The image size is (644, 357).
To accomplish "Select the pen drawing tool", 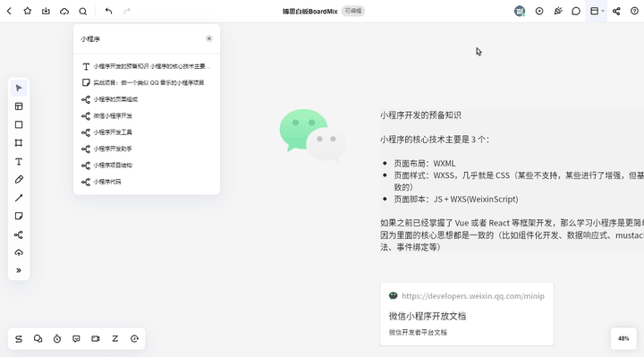I will (19, 180).
